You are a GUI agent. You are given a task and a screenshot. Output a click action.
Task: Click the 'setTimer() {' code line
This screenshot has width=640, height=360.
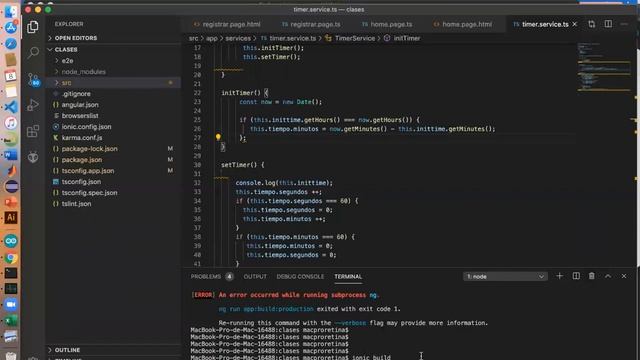tap(242, 165)
